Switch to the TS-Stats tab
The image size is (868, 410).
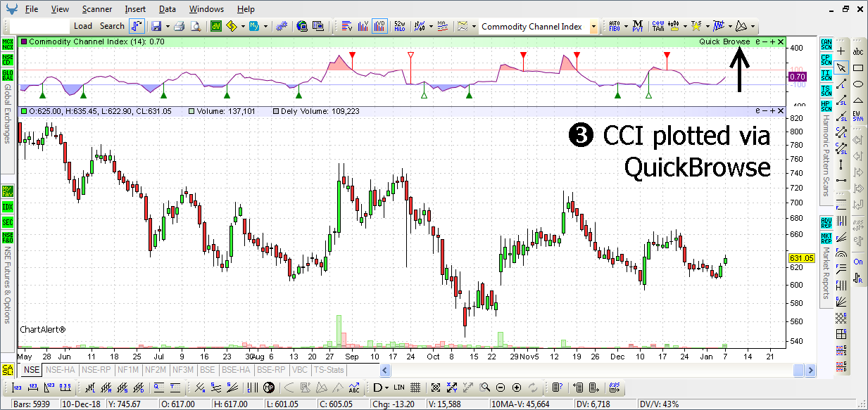pos(328,370)
